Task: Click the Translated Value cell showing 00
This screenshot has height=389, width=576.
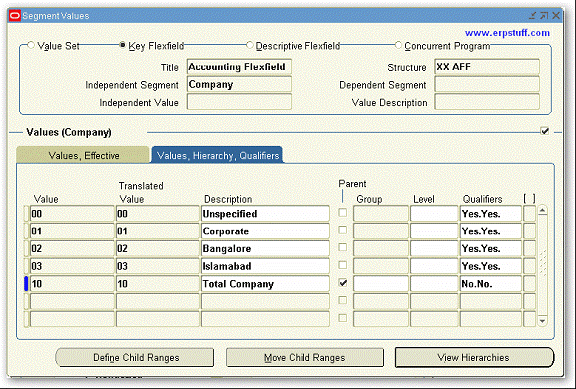Action: pos(158,214)
